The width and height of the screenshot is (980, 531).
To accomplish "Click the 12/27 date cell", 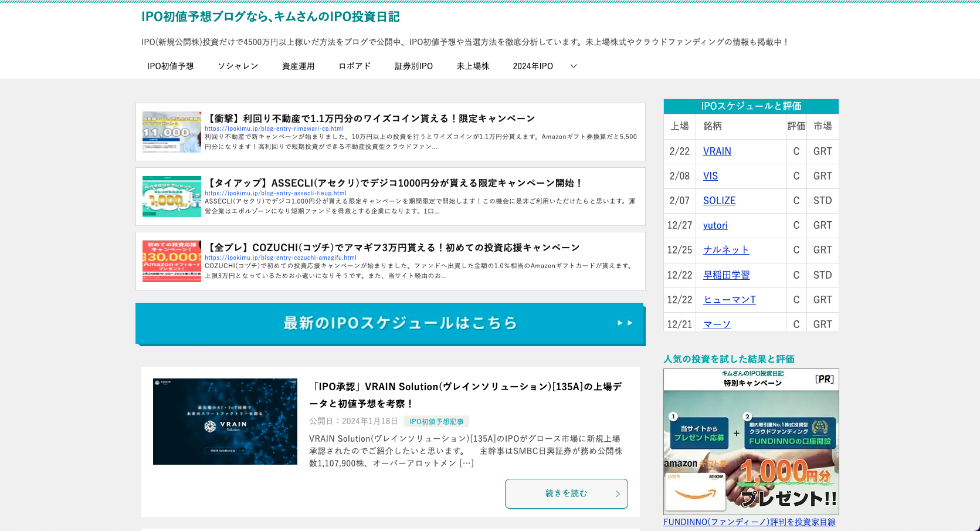I will tap(680, 225).
